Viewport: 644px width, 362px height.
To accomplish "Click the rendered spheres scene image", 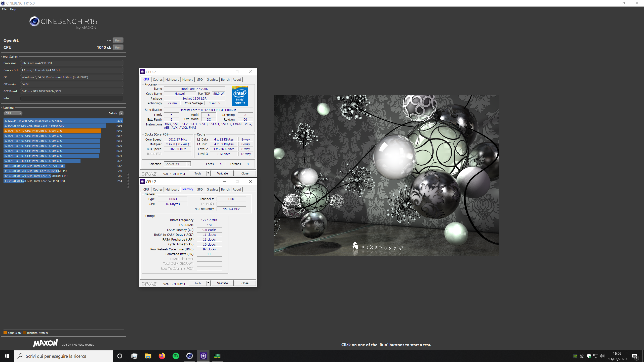I will pyautogui.click(x=386, y=175).
